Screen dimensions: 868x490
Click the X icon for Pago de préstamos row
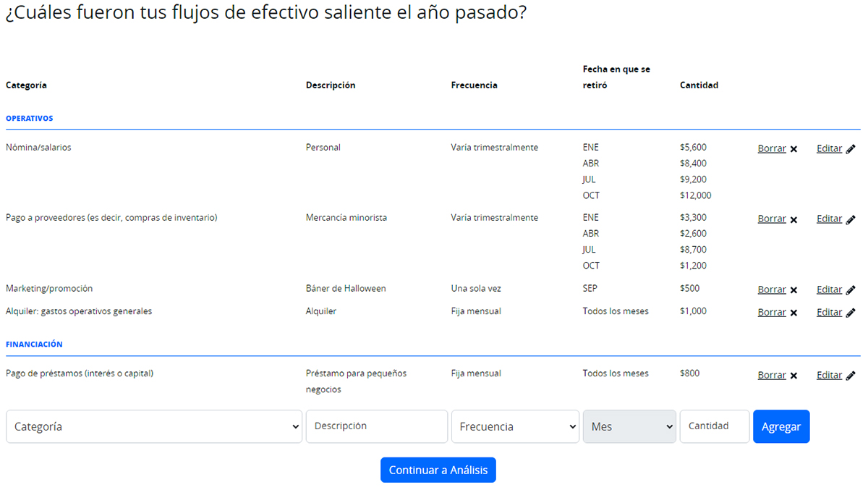pyautogui.click(x=793, y=376)
